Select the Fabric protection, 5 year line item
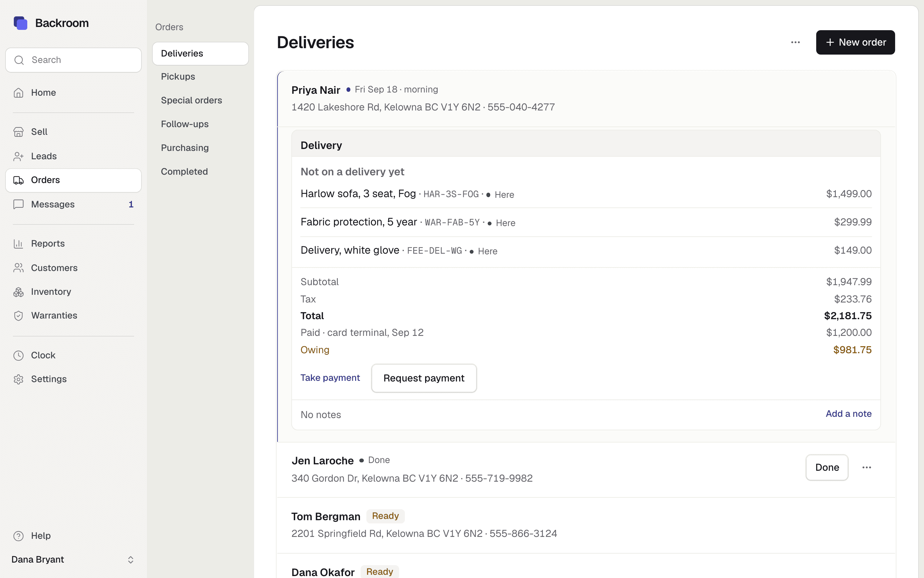The height and width of the screenshot is (578, 924). 586,222
